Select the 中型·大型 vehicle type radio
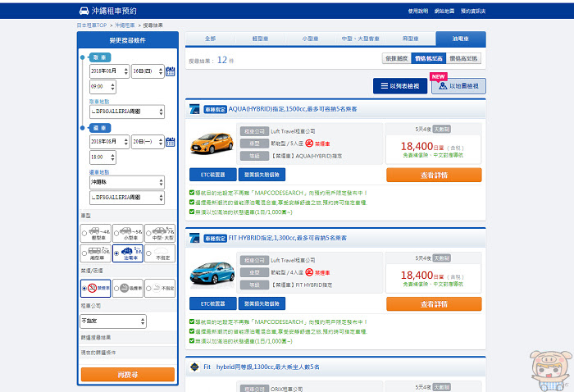Viewport: 574px width, 392px height. tap(148, 233)
